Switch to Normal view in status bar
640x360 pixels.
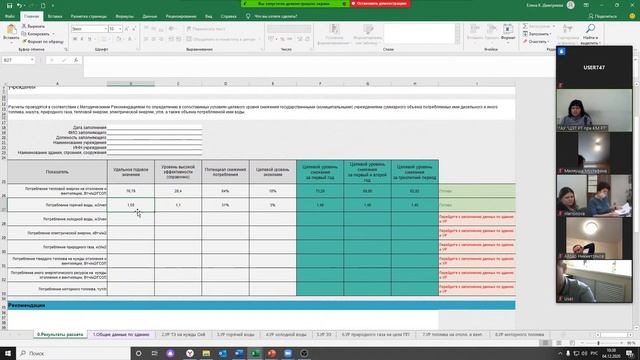click(x=545, y=343)
